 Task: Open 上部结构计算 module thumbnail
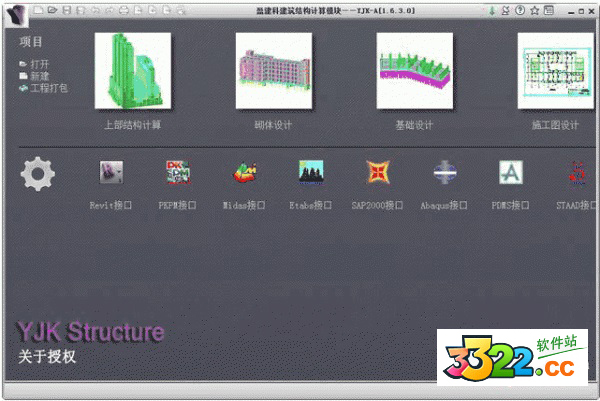tap(133, 71)
